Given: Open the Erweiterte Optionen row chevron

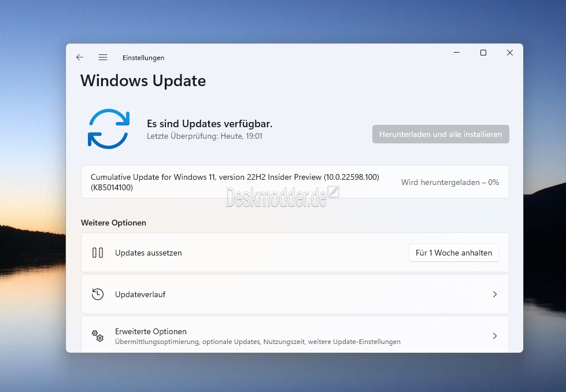Looking at the screenshot, I should tap(495, 336).
